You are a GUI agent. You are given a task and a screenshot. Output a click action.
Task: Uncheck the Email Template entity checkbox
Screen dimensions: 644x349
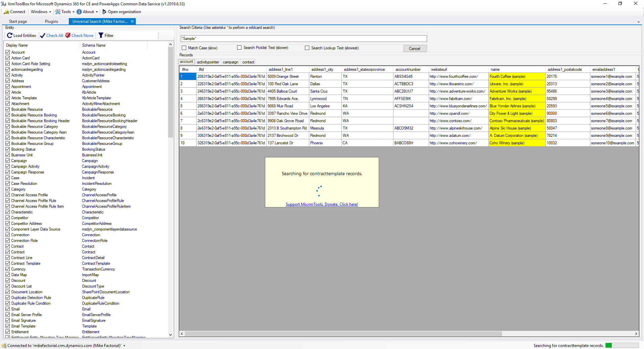click(7, 326)
